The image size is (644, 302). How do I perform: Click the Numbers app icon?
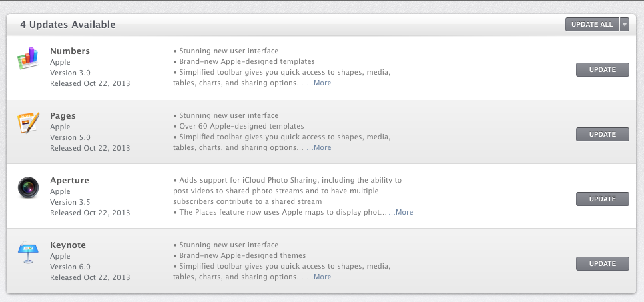29,60
